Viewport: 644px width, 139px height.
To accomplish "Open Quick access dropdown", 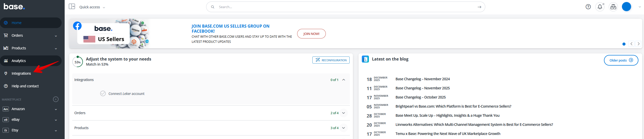I will pyautogui.click(x=92, y=7).
